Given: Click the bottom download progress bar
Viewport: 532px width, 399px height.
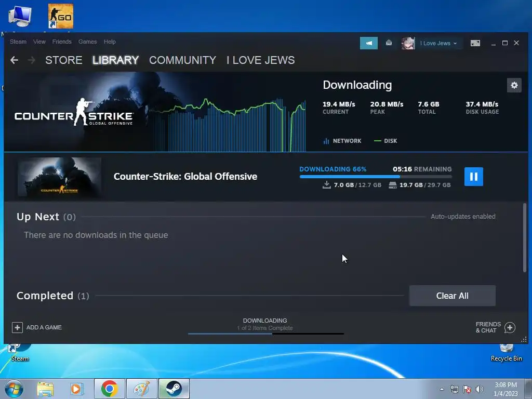Looking at the screenshot, I should pos(265,334).
